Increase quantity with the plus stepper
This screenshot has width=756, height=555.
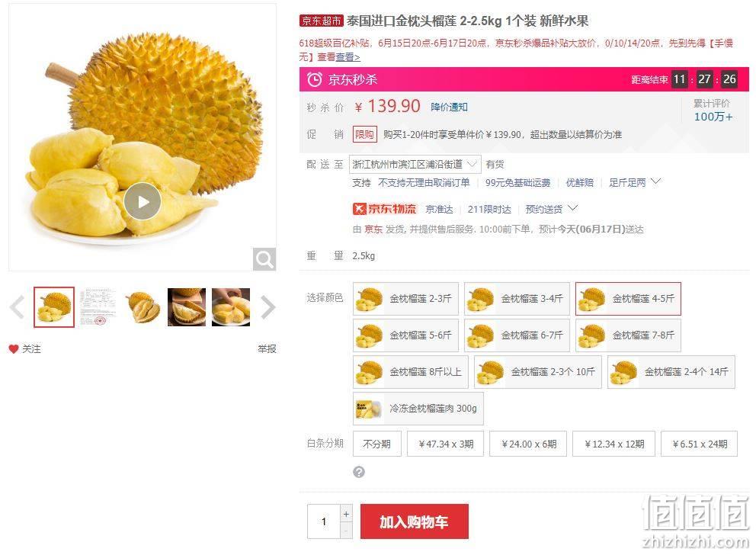pyautogui.click(x=346, y=514)
